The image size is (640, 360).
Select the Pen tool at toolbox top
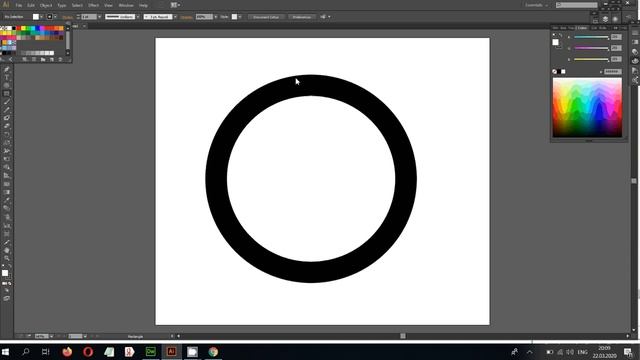click(7, 69)
